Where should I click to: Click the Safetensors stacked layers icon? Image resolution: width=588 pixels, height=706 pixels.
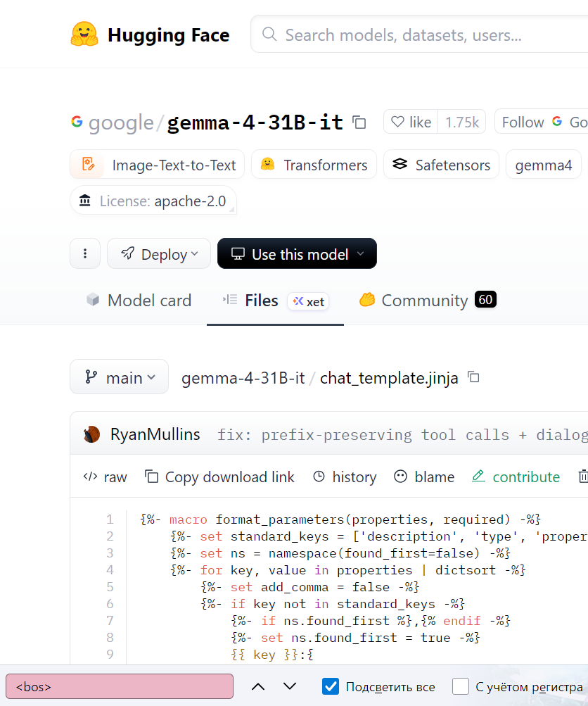click(400, 164)
